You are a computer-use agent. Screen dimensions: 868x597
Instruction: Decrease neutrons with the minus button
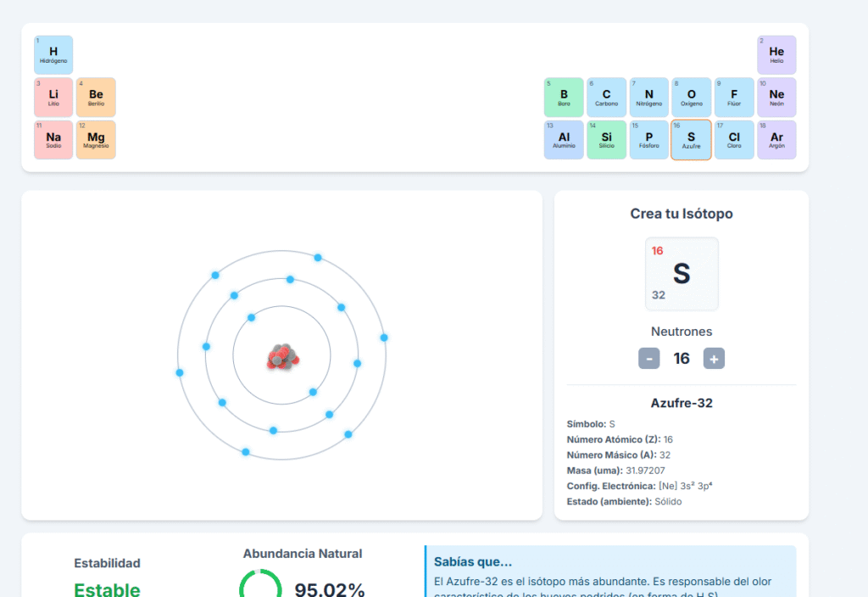[x=648, y=359]
